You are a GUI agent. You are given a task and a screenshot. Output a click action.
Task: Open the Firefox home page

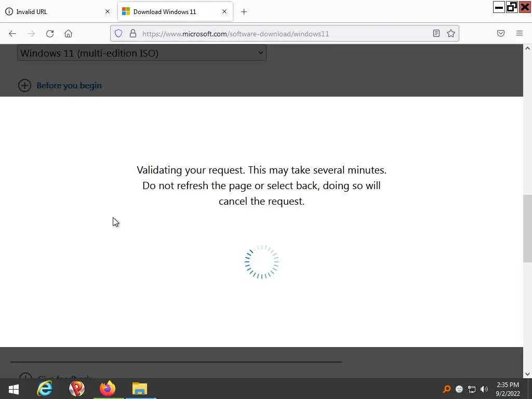tap(68, 34)
